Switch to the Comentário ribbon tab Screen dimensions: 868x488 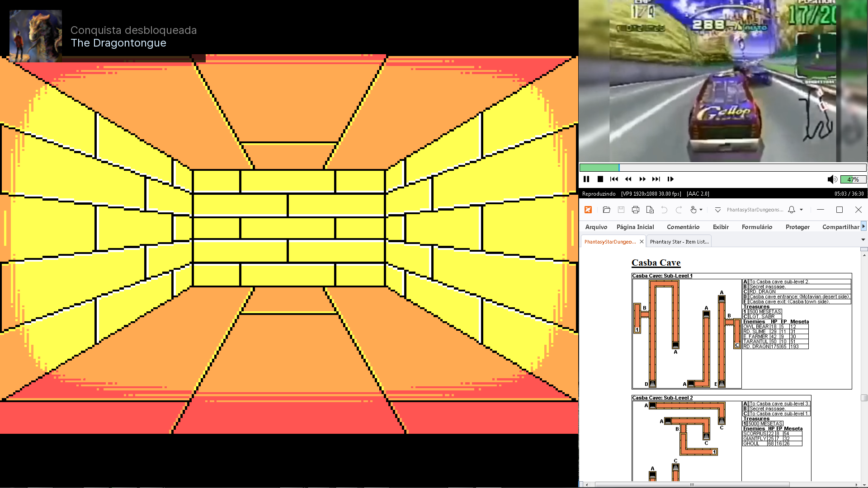pyautogui.click(x=683, y=227)
